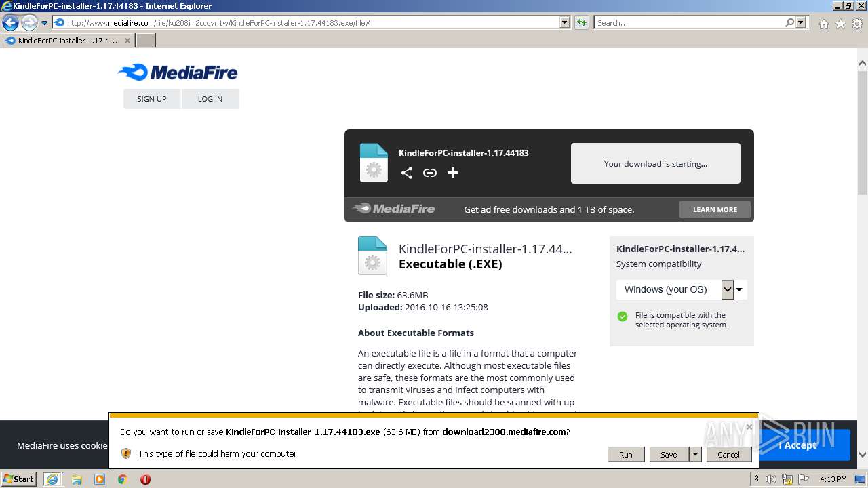Close the KindleForPC-installer tab
868x488 pixels.
click(x=127, y=41)
